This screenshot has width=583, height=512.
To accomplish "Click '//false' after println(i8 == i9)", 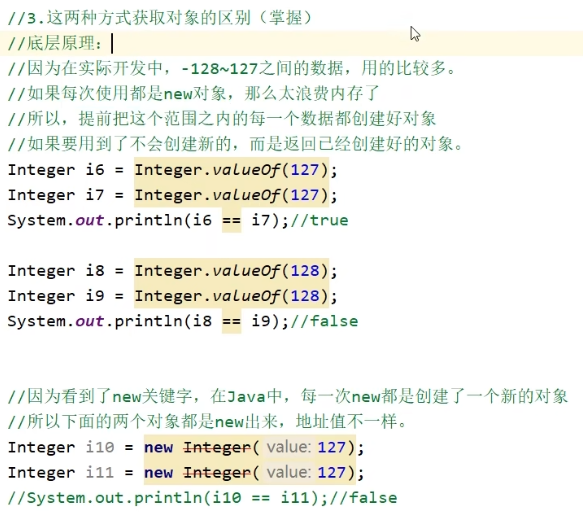I will click(324, 321).
